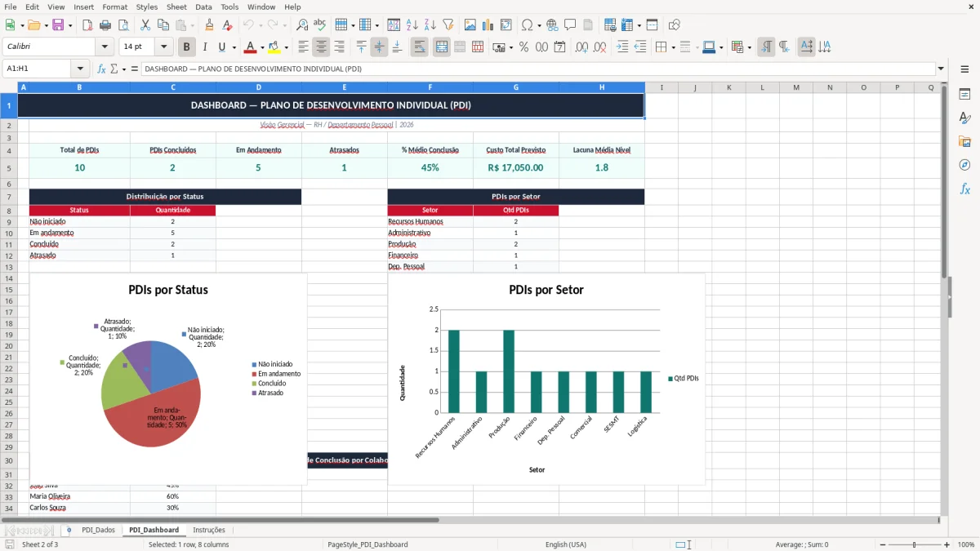Open Background Color dropdown arrow
The height and width of the screenshot is (551, 980).
coord(286,47)
